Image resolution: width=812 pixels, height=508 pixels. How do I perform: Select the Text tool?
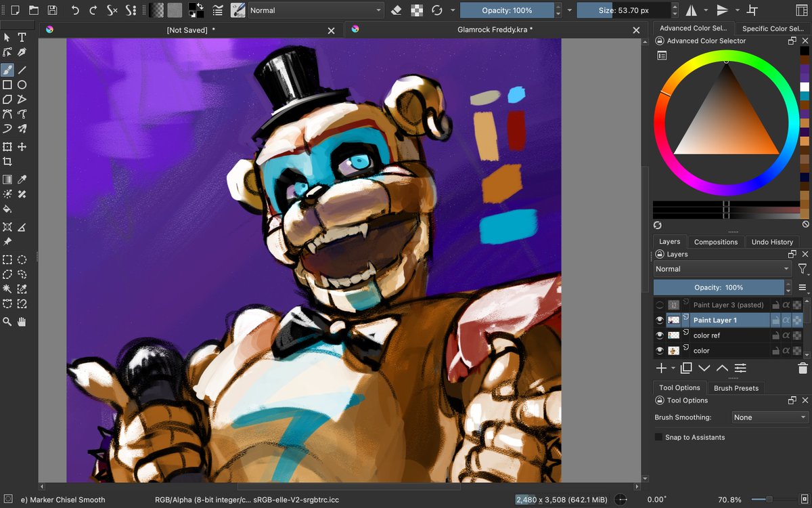22,39
